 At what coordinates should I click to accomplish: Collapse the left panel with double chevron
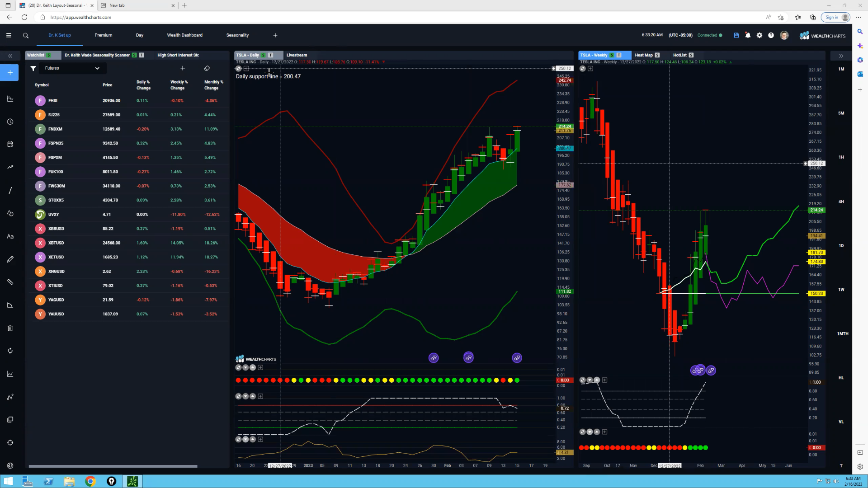pyautogui.click(x=10, y=56)
